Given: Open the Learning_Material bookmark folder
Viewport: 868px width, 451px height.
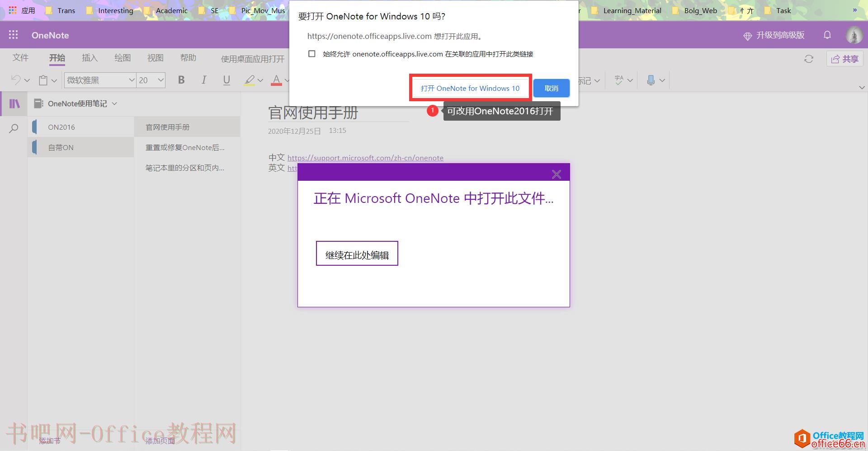Looking at the screenshot, I should [x=627, y=10].
